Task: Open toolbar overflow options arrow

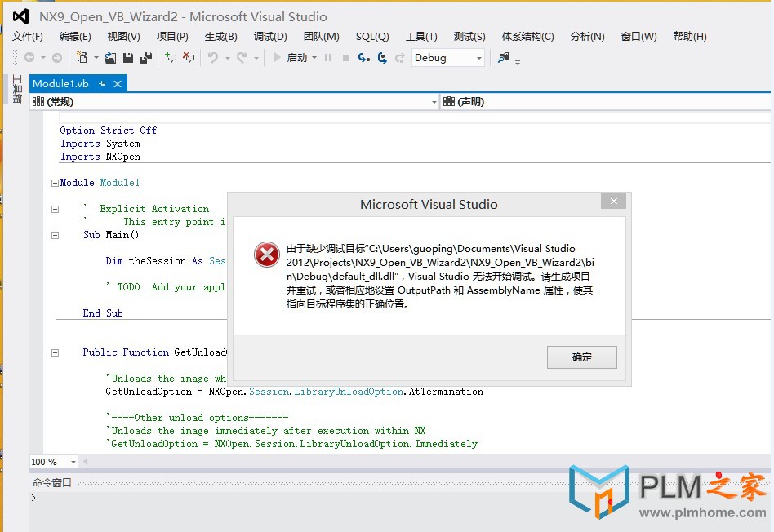Action: coord(518,62)
